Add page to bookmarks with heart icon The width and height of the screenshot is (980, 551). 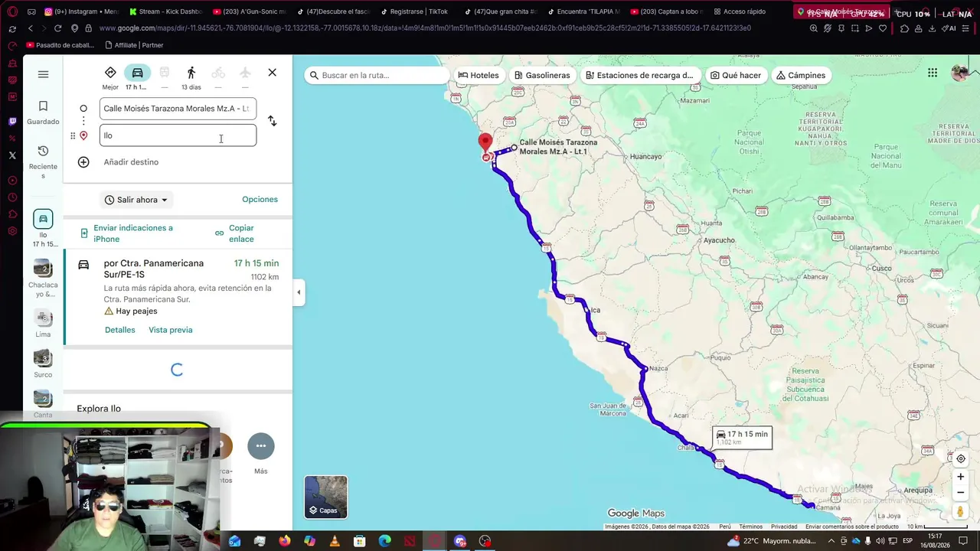point(883,28)
